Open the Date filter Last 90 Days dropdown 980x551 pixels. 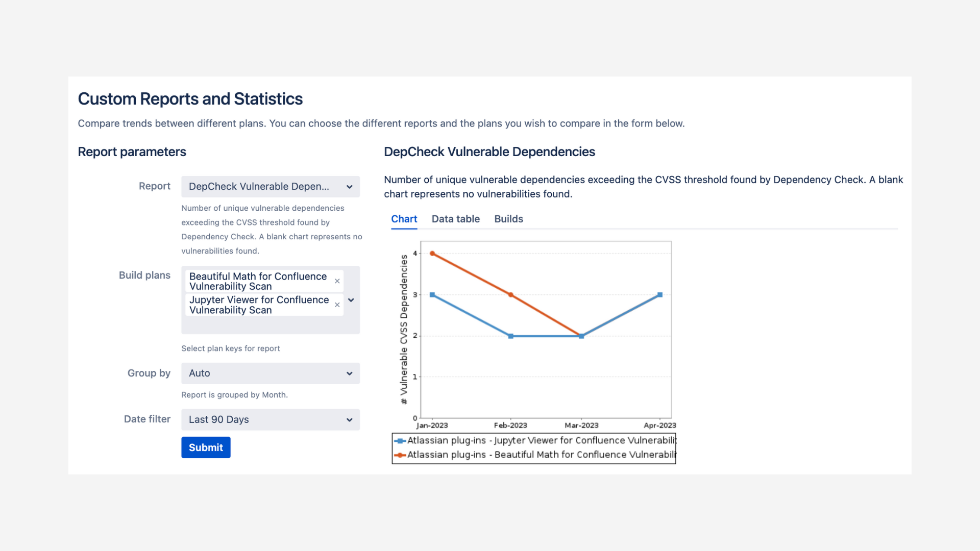click(270, 419)
